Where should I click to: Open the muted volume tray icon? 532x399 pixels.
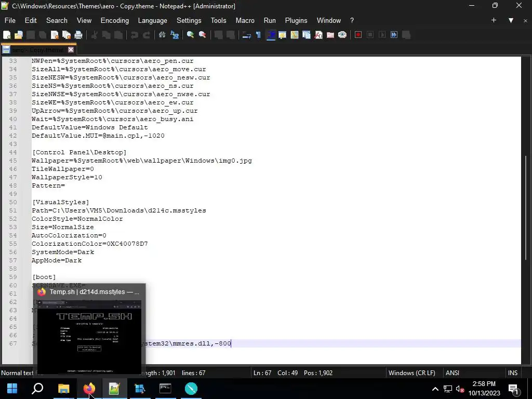pos(460,389)
